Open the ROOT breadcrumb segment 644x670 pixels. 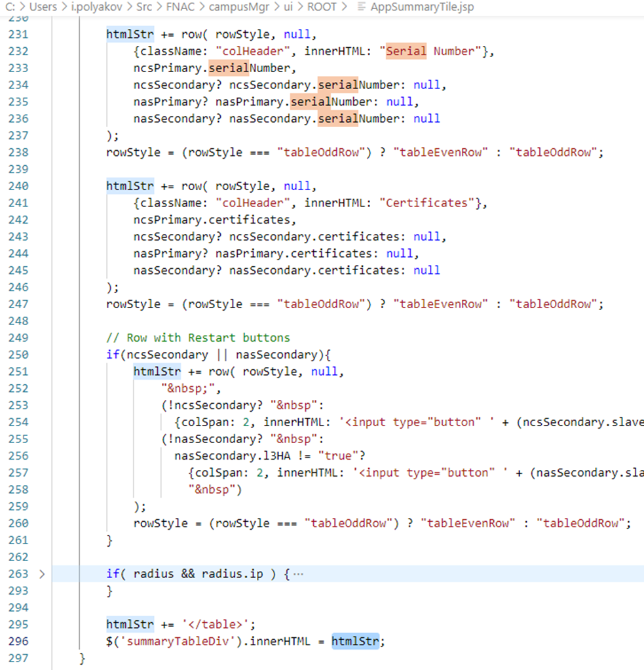coord(322,7)
